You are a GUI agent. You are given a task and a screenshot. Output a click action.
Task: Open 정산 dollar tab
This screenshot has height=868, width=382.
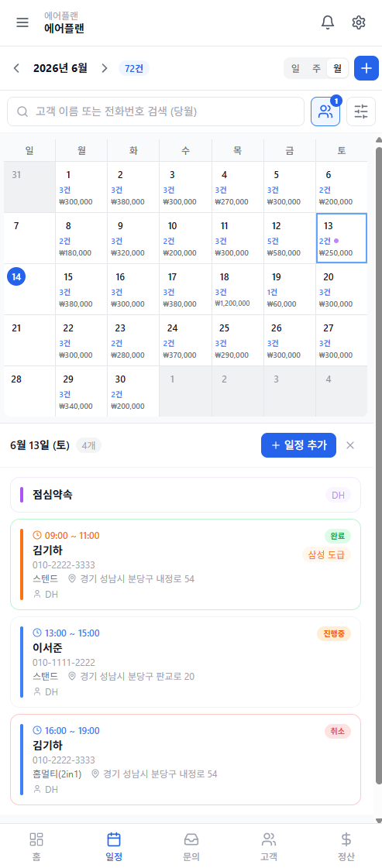346,846
